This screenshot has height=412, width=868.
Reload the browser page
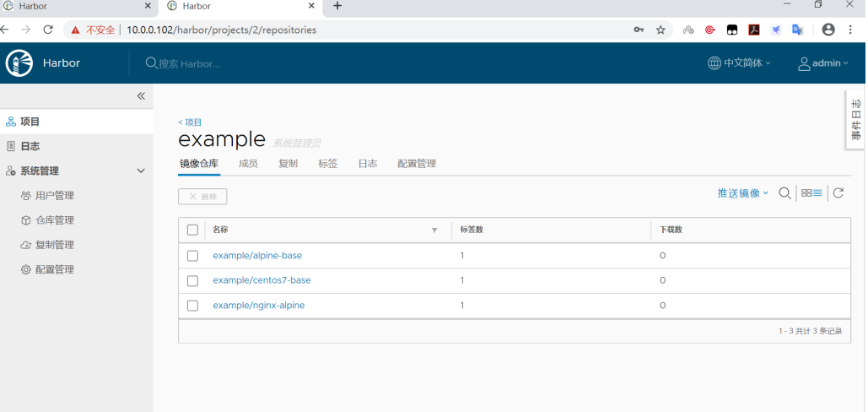pyautogui.click(x=48, y=30)
